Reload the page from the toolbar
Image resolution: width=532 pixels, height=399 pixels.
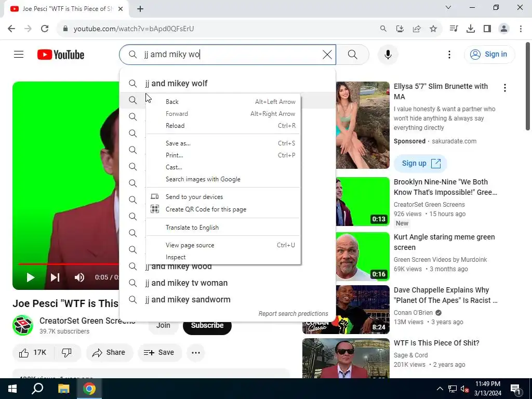click(45, 29)
